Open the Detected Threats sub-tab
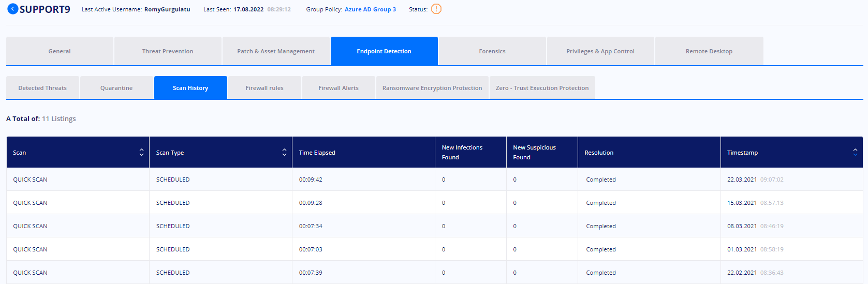 coord(42,88)
